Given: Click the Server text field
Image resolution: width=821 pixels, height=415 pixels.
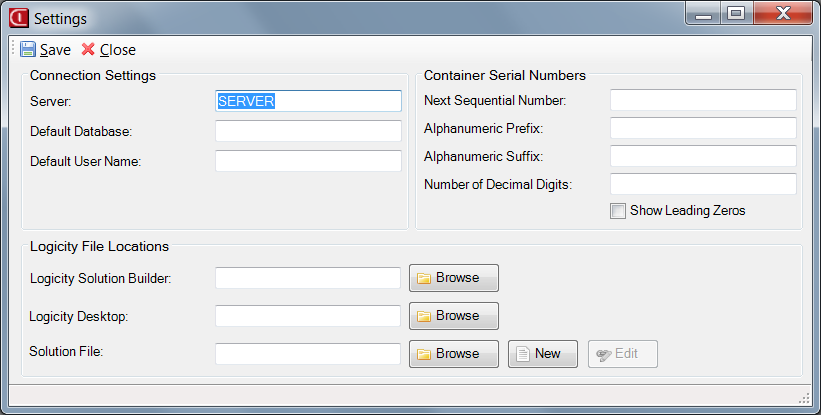Looking at the screenshot, I should (x=308, y=101).
